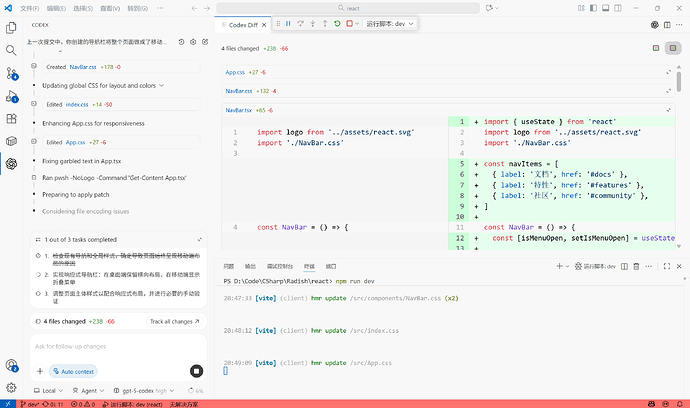Open the Extensions view in activity bar
Screen dimensions: 690x408
point(11,119)
